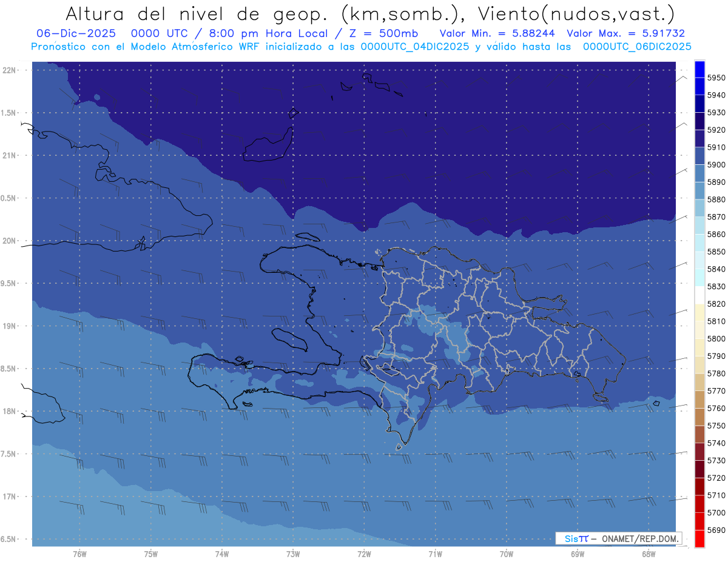This screenshot has width=728, height=562.
Task: Click the 5720 legend value
Action: 716,478
